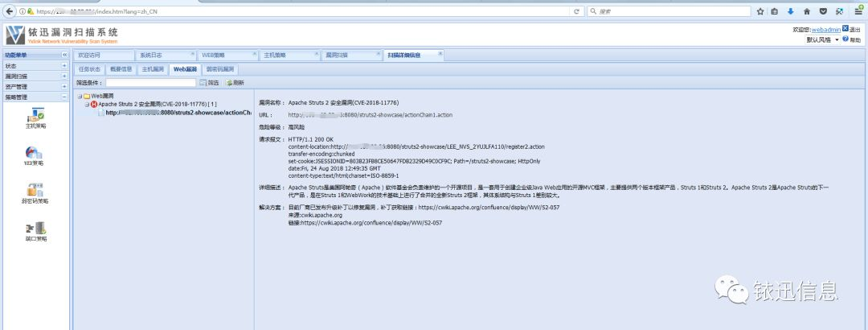Click the 漏洞名称 value in details pane
Viewport: 868px width, 330px height.
click(x=343, y=102)
